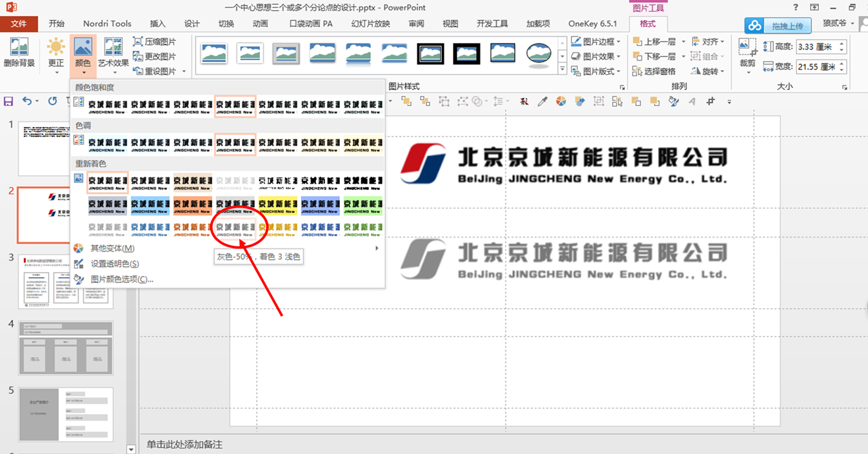Click the help question mark icon

796,7
